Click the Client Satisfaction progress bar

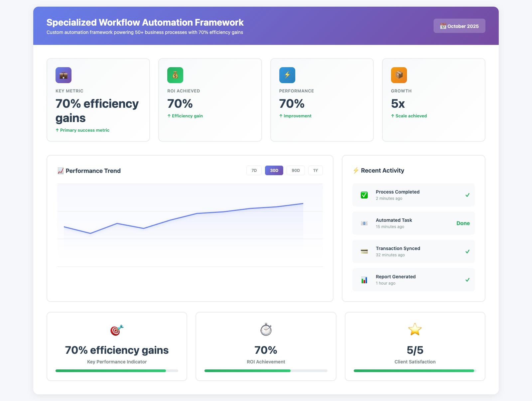click(415, 371)
